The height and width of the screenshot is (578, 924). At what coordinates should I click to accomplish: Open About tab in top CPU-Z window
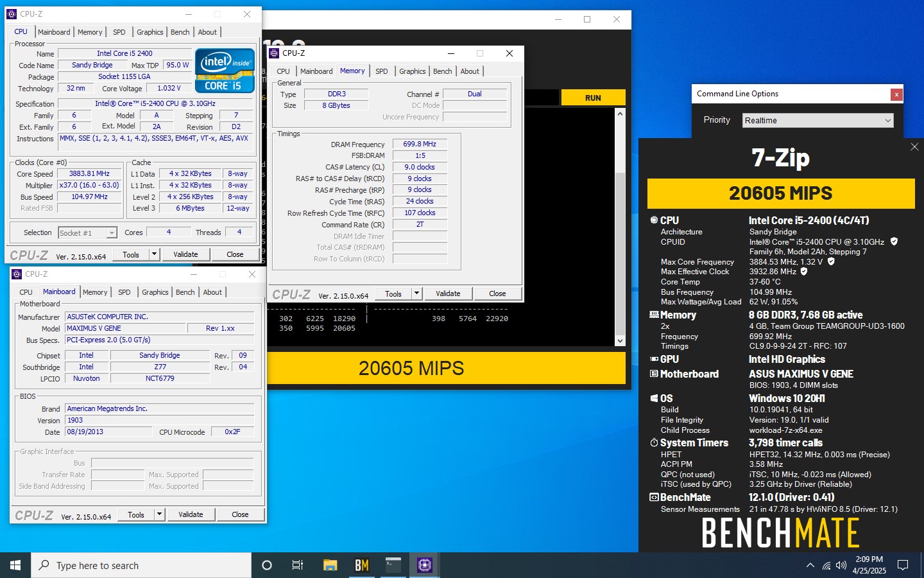[x=207, y=32]
